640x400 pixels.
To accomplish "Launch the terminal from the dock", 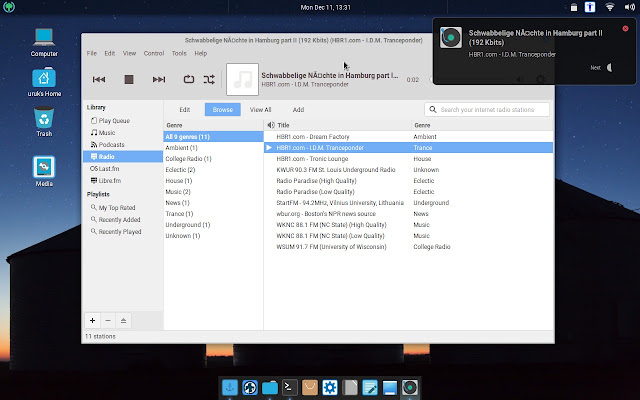I will point(290,387).
